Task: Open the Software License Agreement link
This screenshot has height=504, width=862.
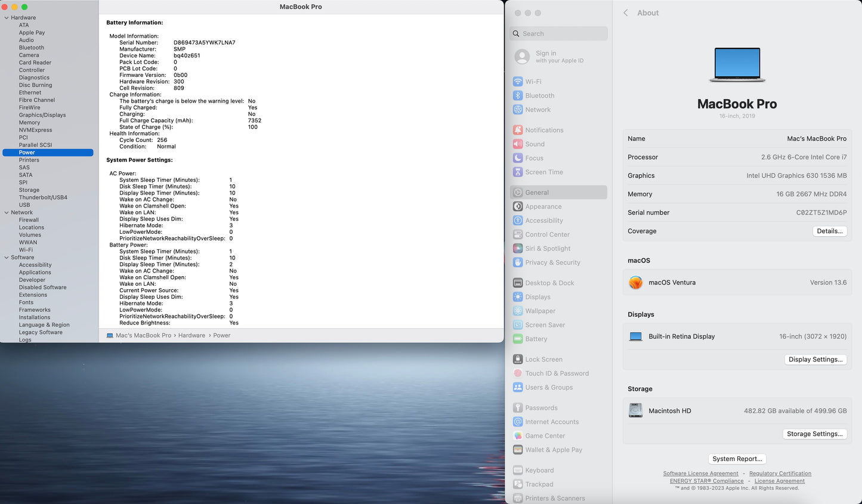Action: (x=700, y=474)
